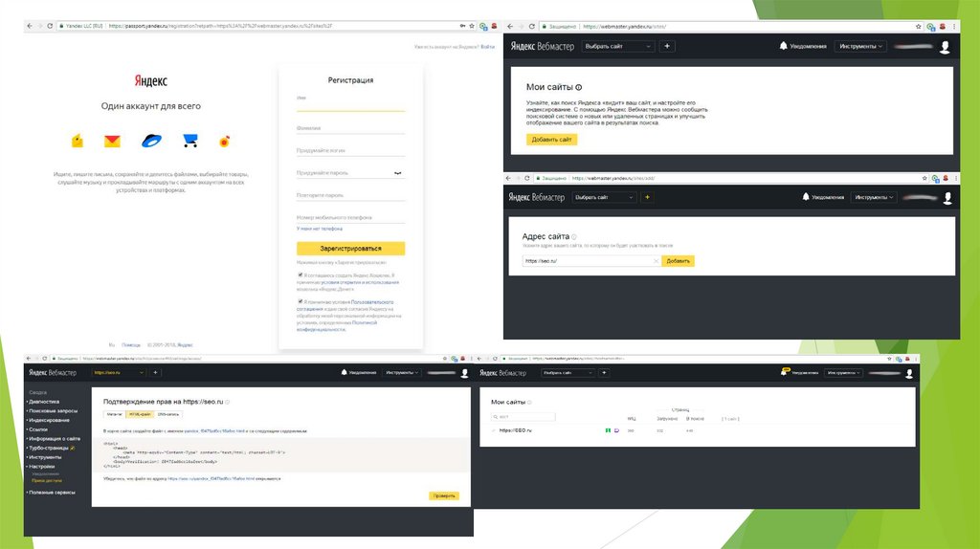Click the yellow Проверить button

(x=444, y=495)
